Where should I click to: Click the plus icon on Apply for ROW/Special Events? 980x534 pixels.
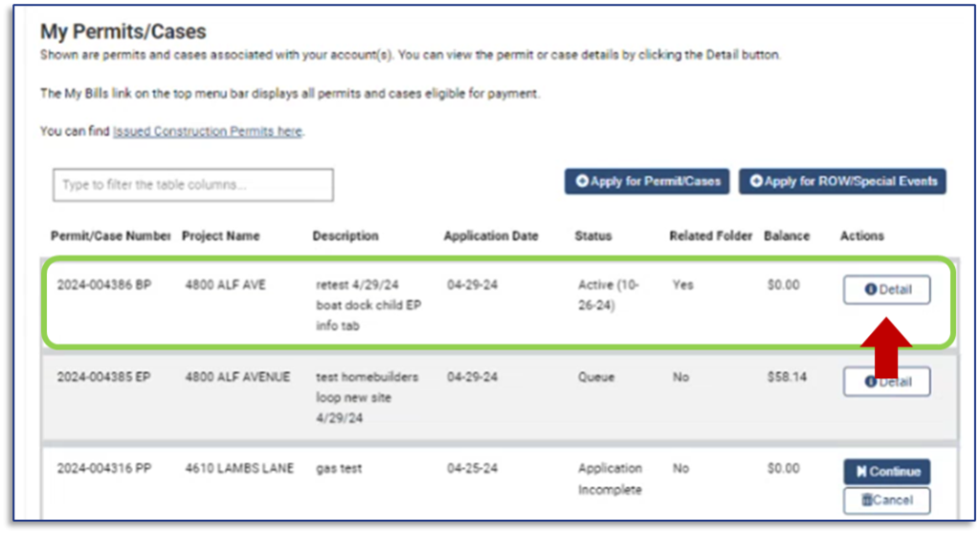pyautogui.click(x=756, y=182)
